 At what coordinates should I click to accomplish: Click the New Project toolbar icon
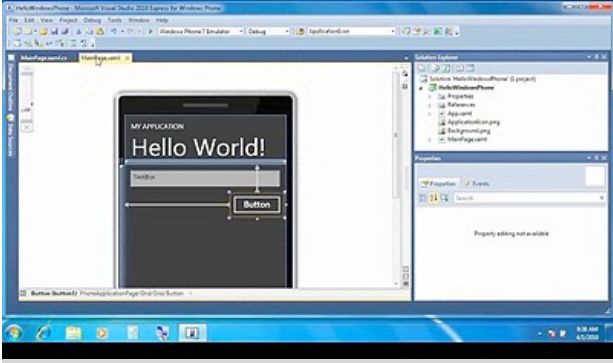[17, 31]
